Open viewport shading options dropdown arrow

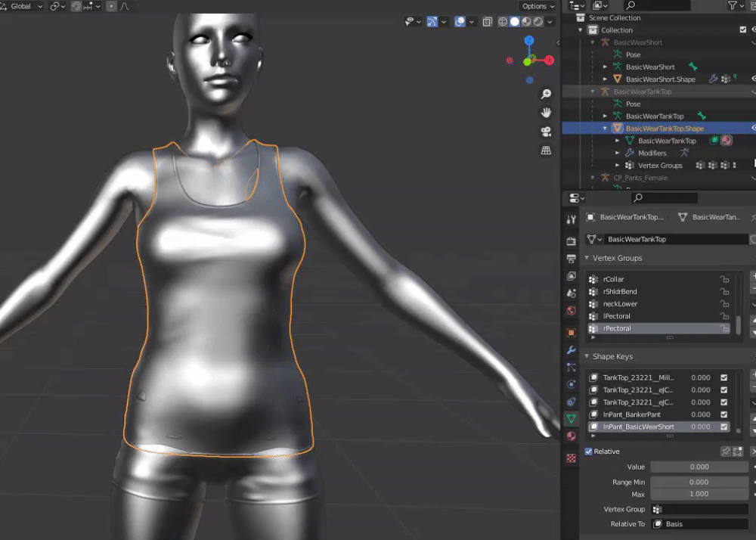click(550, 21)
